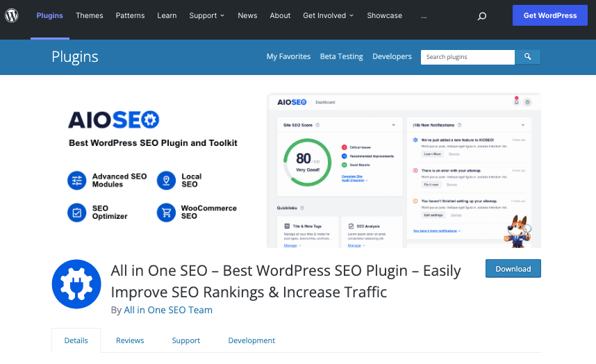Open the All in One SEO Team author link
This screenshot has height=364, width=596.
point(168,310)
